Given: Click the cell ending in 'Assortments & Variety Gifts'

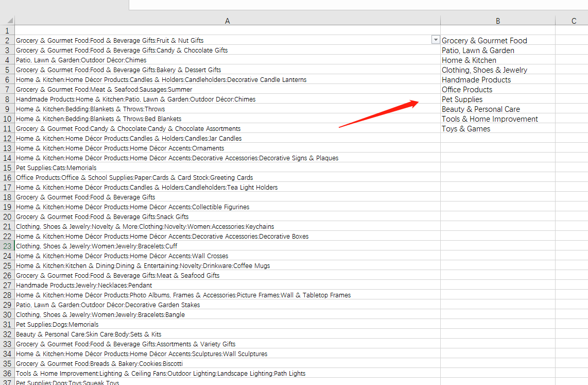Looking at the screenshot, I should click(x=227, y=344).
